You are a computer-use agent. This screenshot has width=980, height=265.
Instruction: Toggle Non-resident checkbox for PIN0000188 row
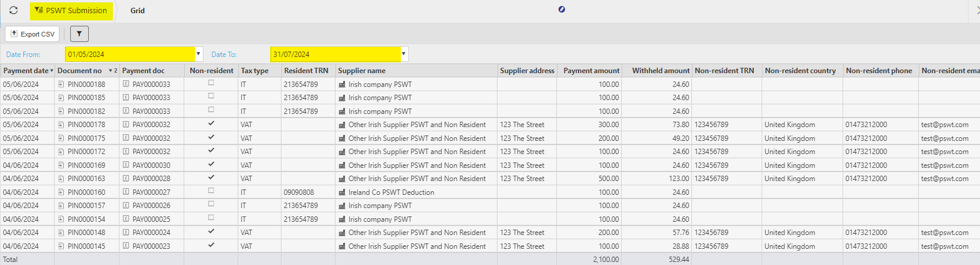pos(211,83)
